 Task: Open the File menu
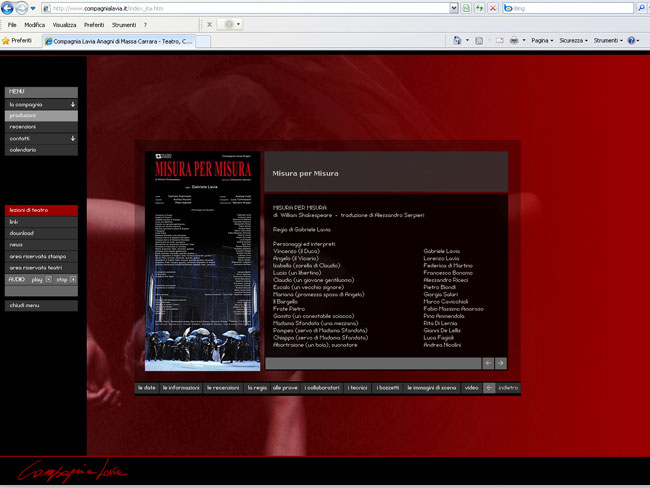click(12, 25)
